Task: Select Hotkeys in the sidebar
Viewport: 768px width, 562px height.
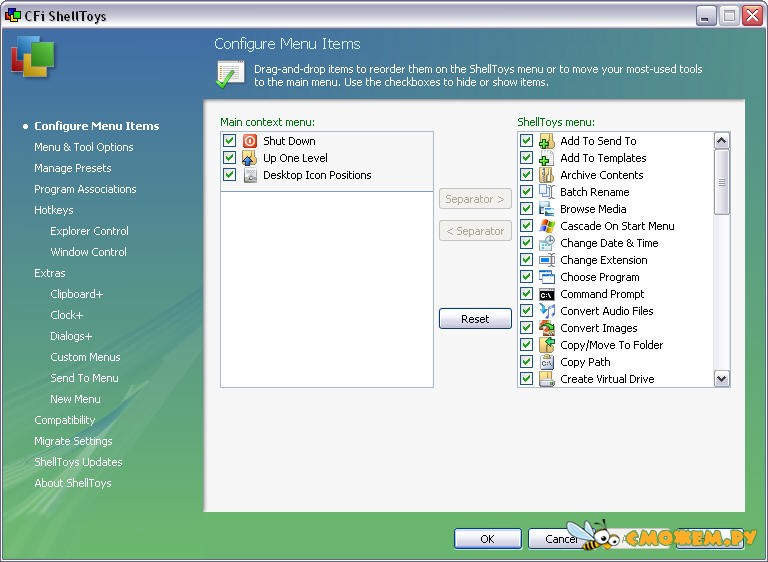Action: pos(54,210)
